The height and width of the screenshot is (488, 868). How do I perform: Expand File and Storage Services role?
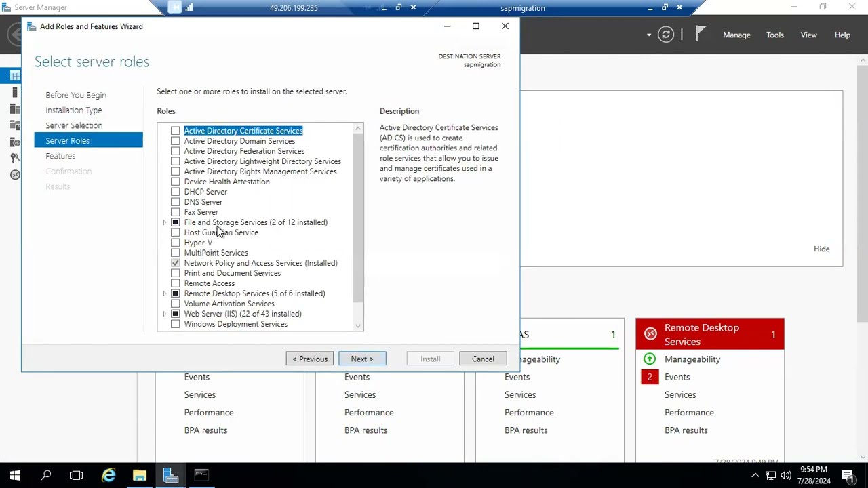(x=164, y=222)
